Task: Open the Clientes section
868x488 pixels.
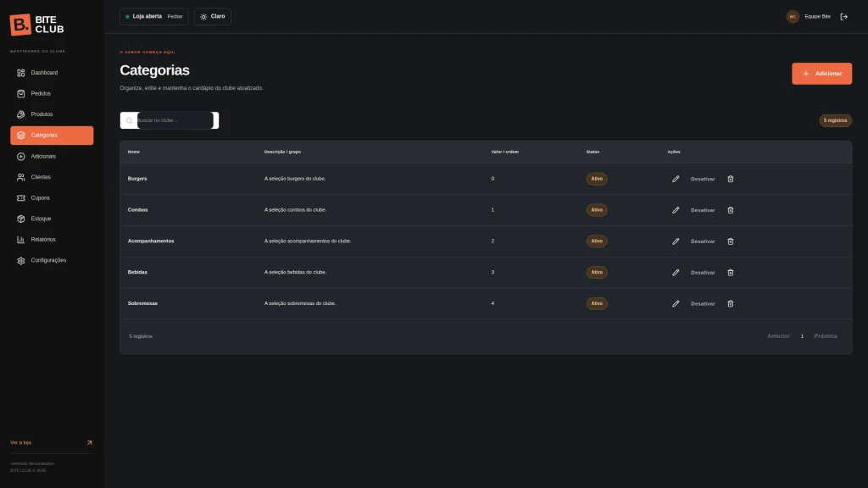Action: 52,177
